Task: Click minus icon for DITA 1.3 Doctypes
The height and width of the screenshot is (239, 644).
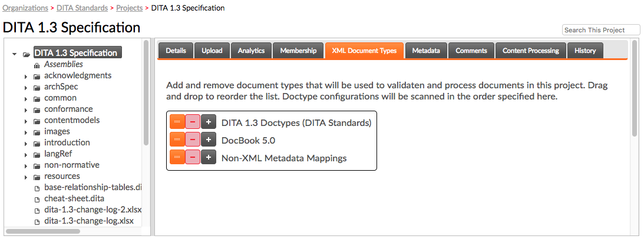Action: pyautogui.click(x=193, y=122)
